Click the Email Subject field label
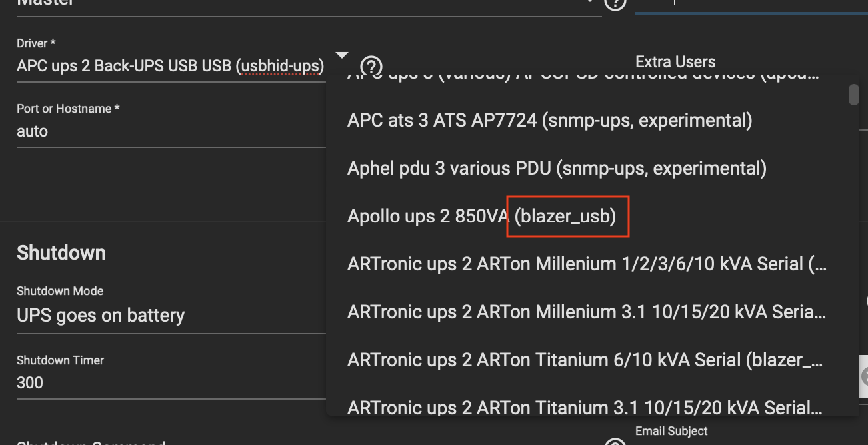This screenshot has width=868, height=445. pyautogui.click(x=671, y=431)
